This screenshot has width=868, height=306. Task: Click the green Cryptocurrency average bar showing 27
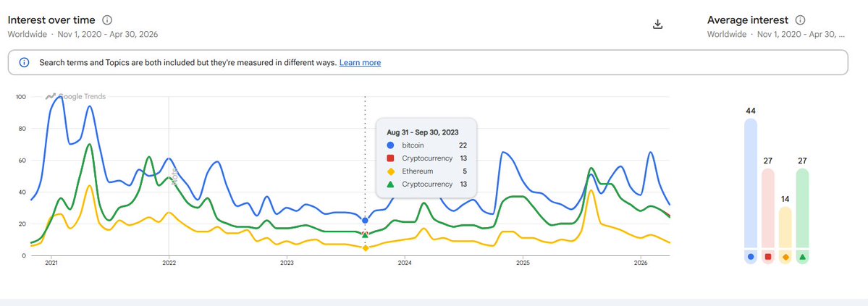click(802, 208)
